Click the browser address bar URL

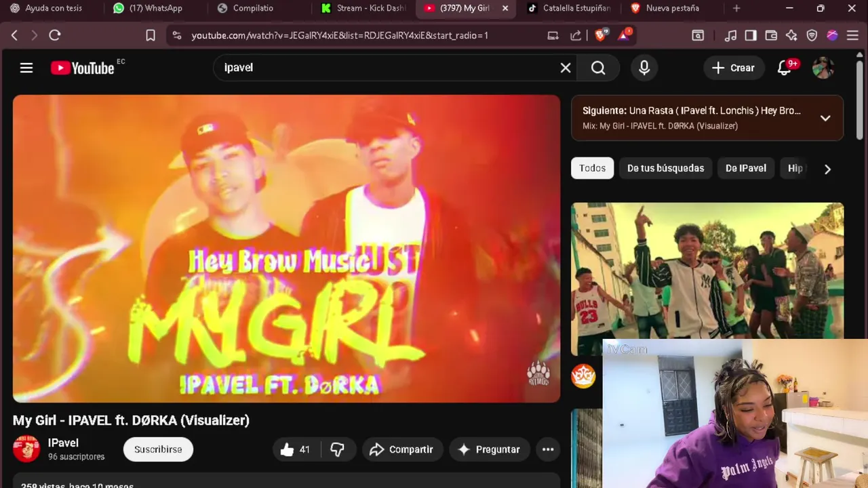[340, 35]
